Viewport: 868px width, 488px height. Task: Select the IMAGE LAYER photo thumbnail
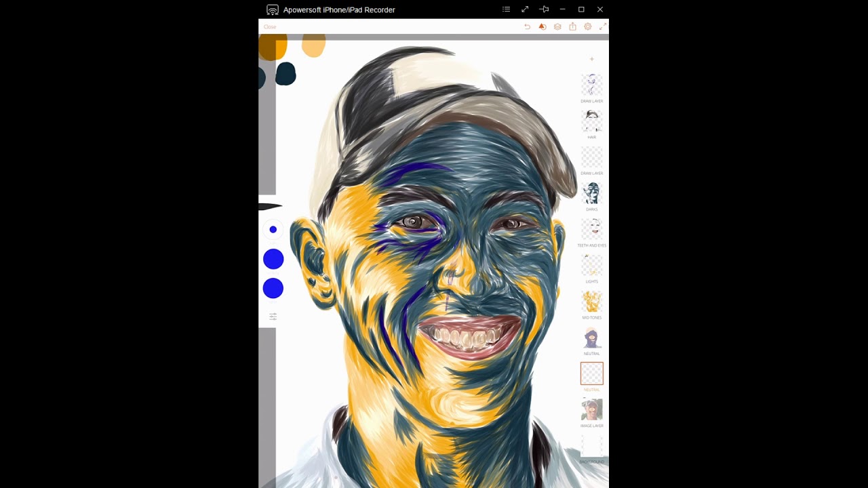[x=592, y=409]
